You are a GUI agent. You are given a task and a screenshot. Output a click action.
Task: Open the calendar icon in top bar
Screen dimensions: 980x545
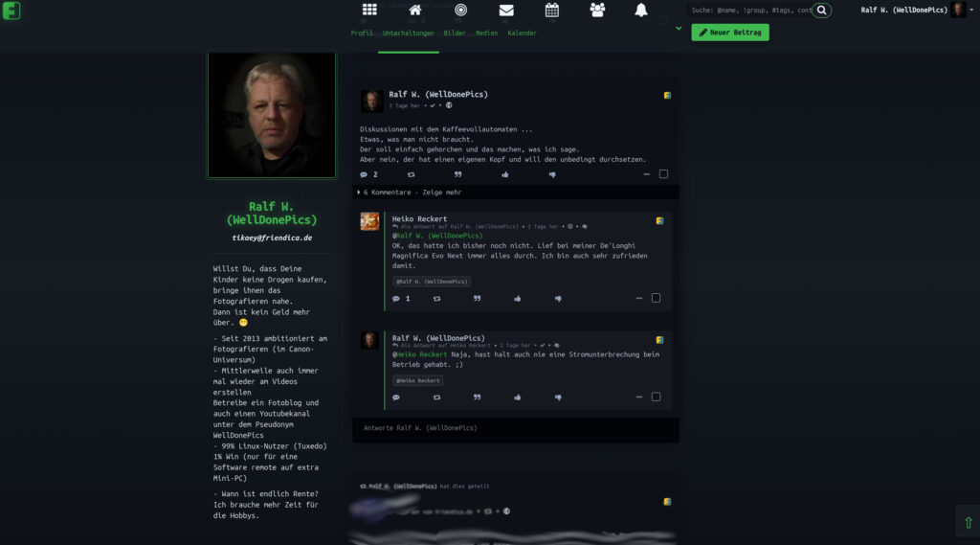click(x=552, y=10)
